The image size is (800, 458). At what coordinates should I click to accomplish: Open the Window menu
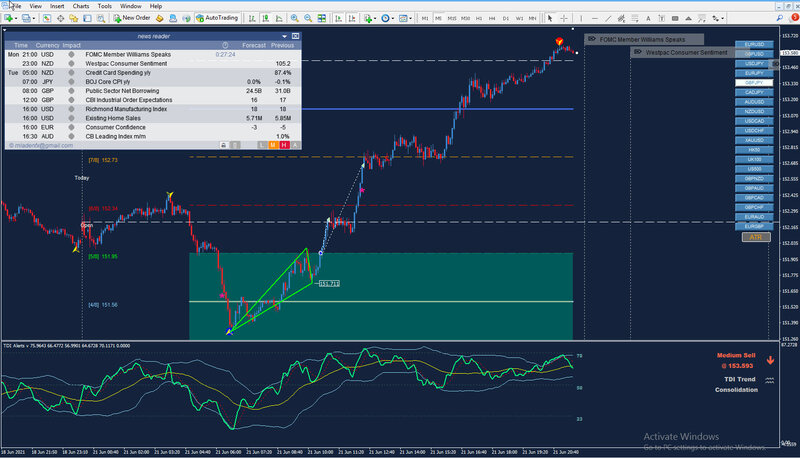131,6
